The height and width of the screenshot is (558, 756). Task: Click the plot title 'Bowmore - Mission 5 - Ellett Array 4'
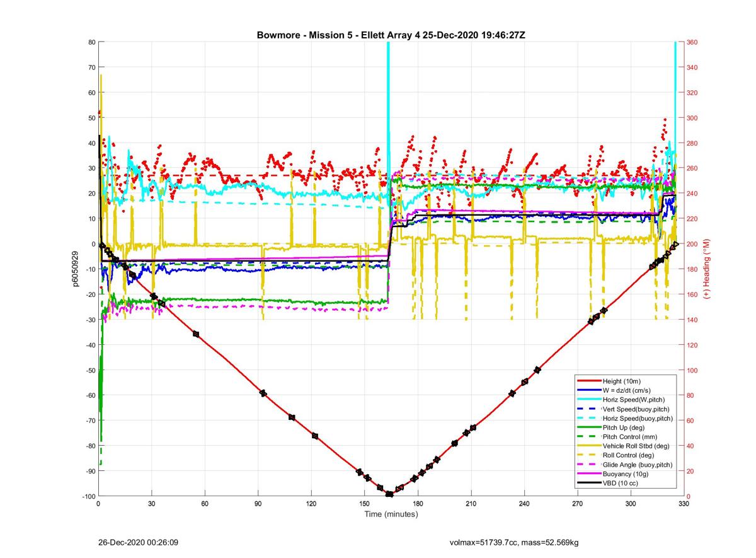(338, 35)
